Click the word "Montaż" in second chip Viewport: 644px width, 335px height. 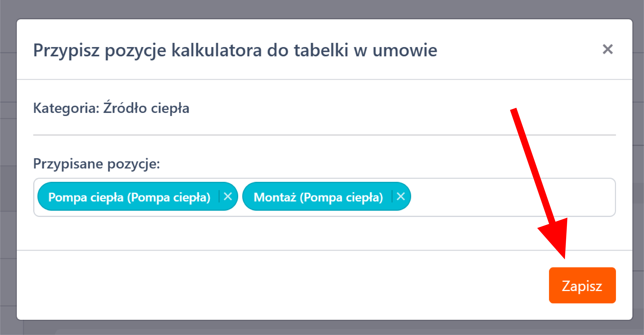point(275,197)
